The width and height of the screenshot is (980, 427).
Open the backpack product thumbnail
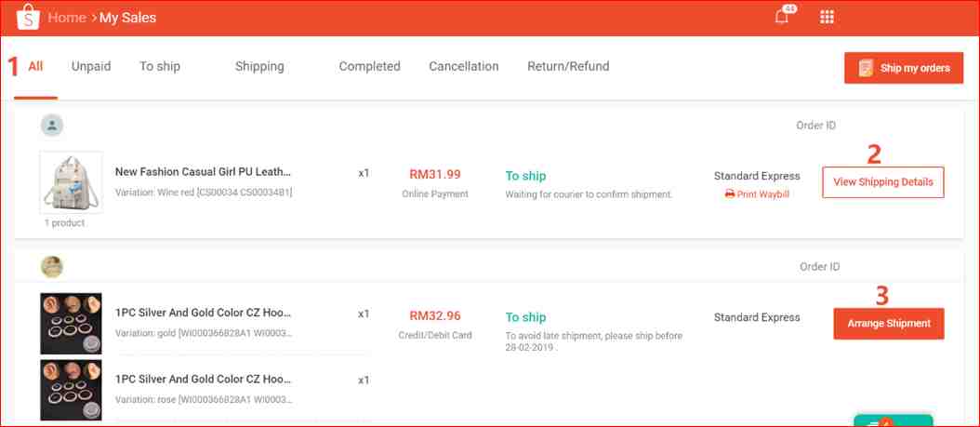click(71, 182)
